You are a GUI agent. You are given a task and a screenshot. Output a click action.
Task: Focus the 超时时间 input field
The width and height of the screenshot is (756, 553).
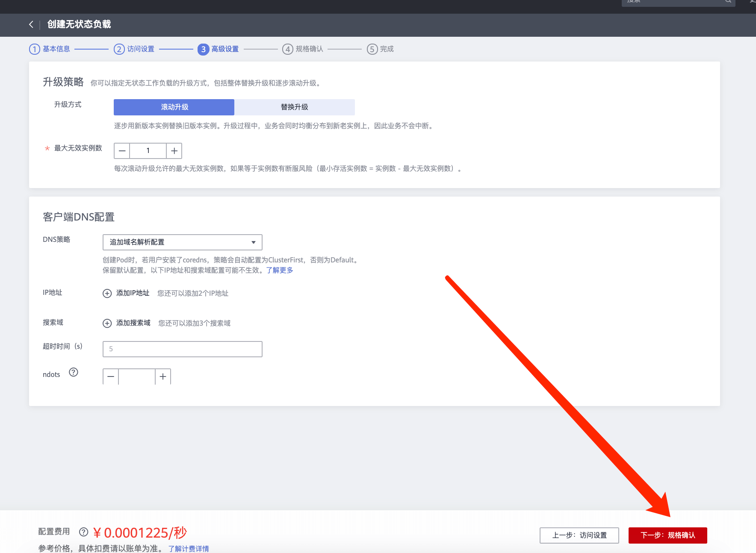click(182, 349)
